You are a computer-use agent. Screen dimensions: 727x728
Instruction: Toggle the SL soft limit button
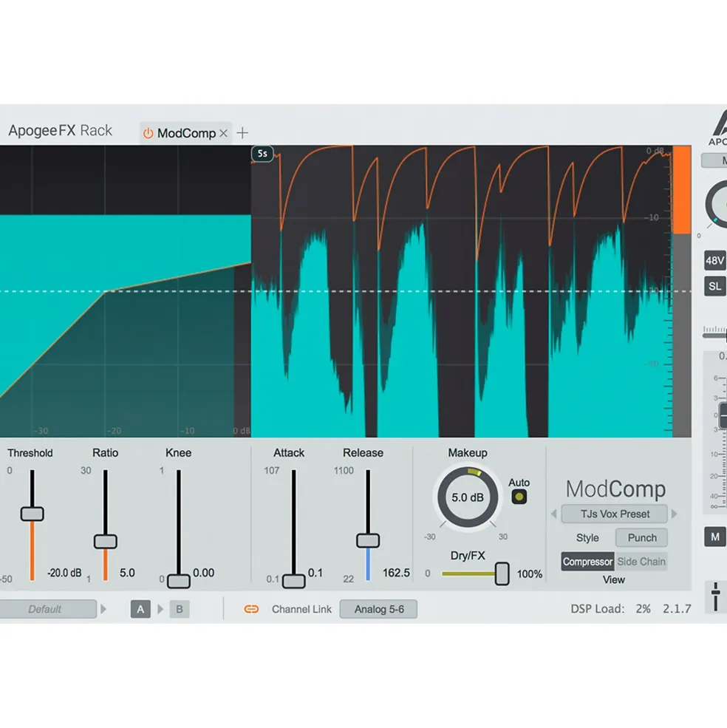[x=714, y=287]
